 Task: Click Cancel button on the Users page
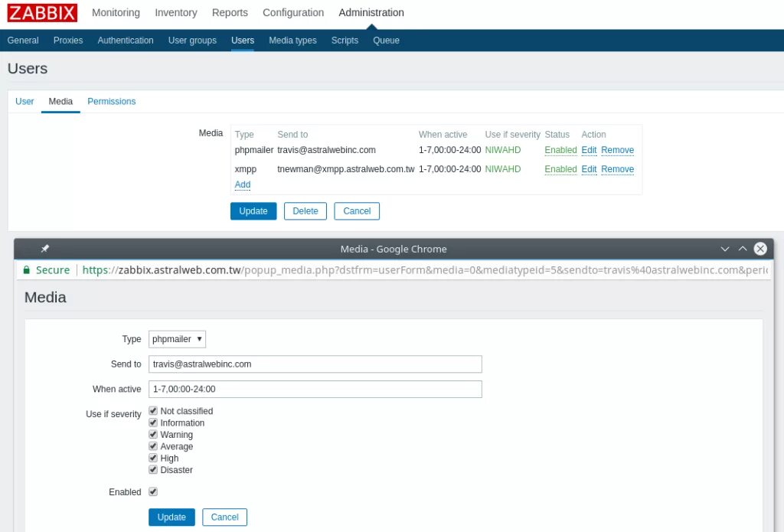357,211
